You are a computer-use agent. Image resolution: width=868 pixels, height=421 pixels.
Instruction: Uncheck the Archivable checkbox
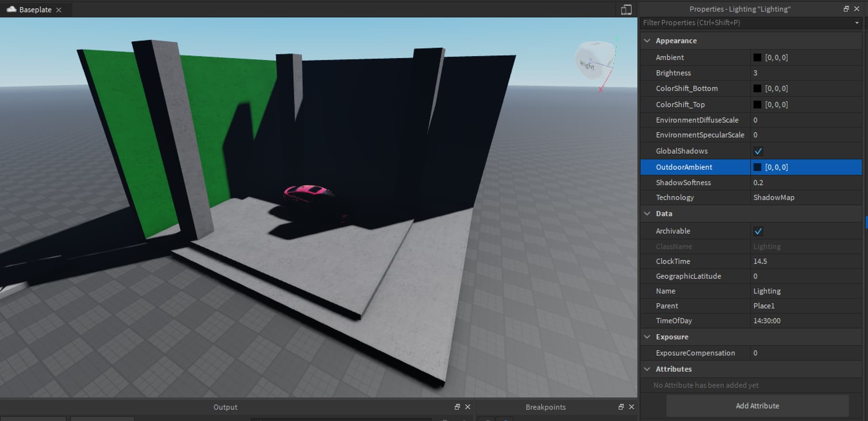pyautogui.click(x=759, y=231)
